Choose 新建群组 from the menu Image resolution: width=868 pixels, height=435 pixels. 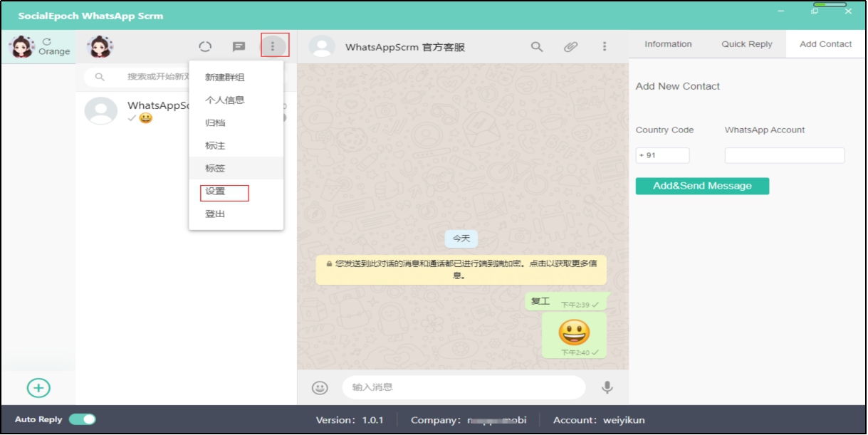(236, 77)
